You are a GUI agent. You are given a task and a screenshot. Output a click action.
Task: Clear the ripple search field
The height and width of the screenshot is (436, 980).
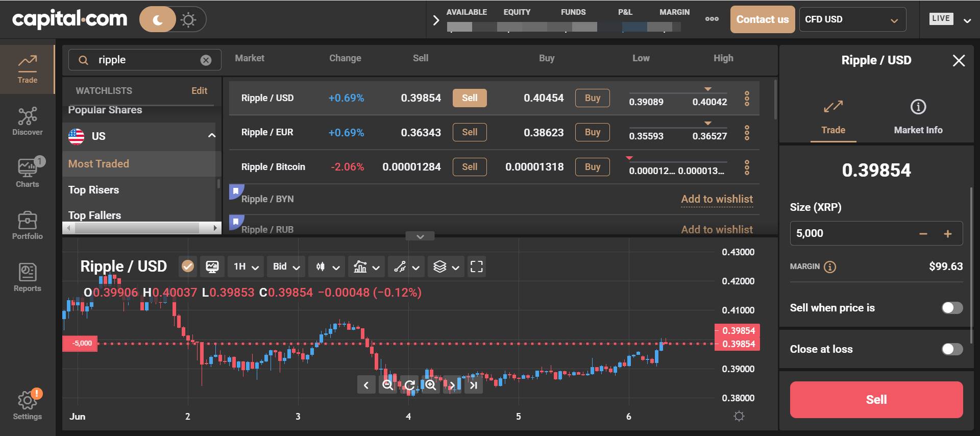coord(206,60)
